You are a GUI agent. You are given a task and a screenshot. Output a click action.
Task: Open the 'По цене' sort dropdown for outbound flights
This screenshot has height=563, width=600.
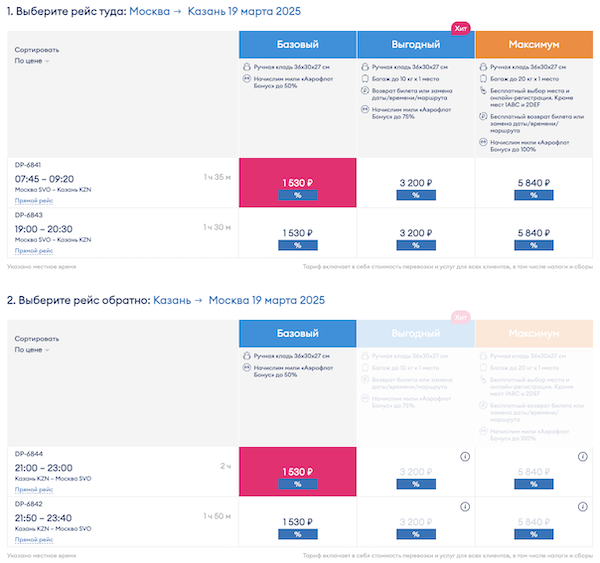[32, 61]
